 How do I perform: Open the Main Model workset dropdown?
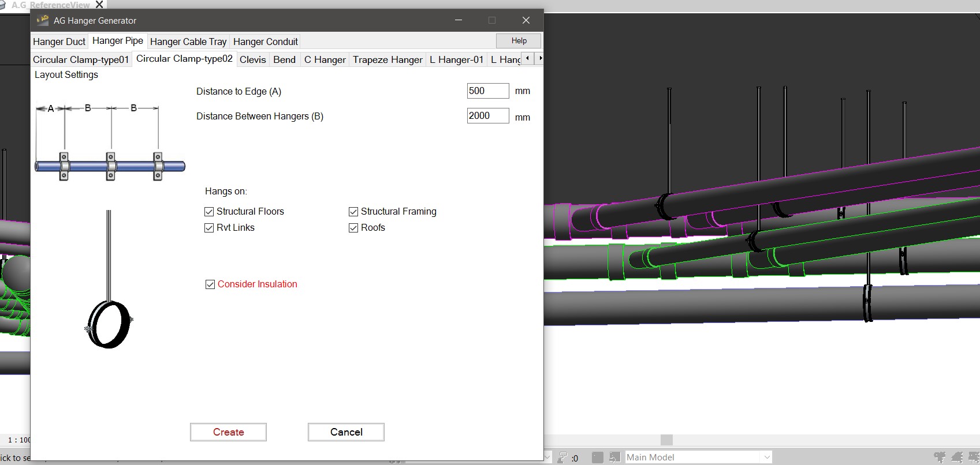coord(699,457)
